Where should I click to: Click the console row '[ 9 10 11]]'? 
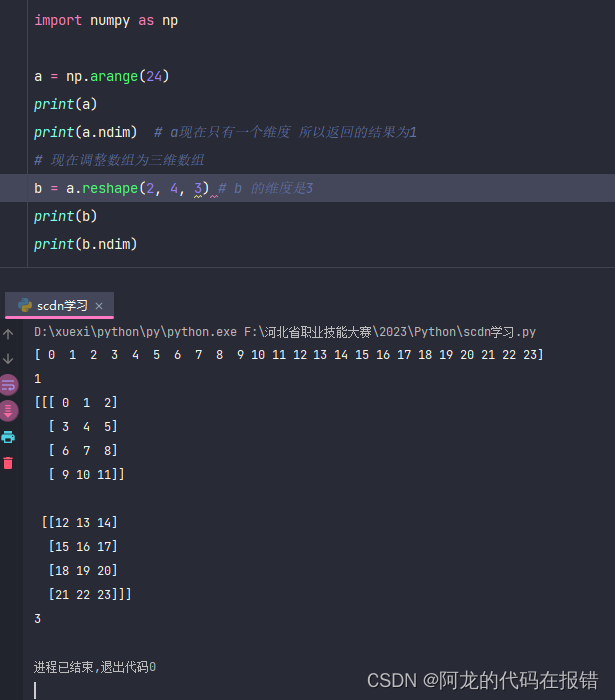[x=86, y=475]
